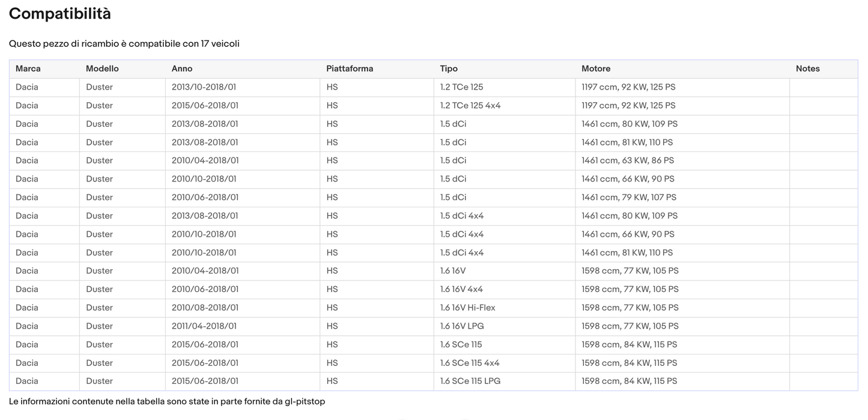Select the 1461 ccm, 63 KW, 86 PS cell
This screenshot has width=868, height=420.
[628, 160]
